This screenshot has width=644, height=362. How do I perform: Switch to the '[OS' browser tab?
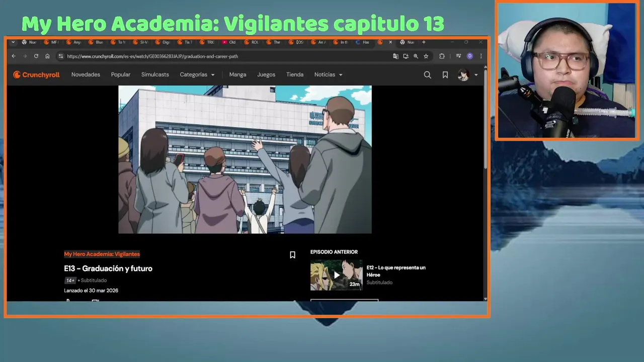click(x=296, y=42)
